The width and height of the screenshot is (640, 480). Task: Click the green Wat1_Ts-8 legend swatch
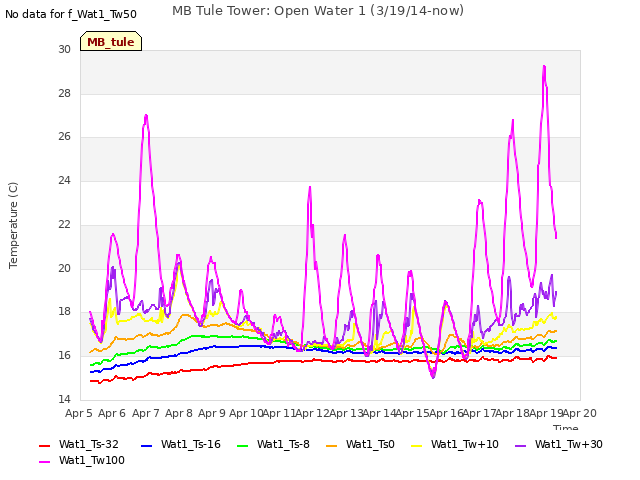242,446
